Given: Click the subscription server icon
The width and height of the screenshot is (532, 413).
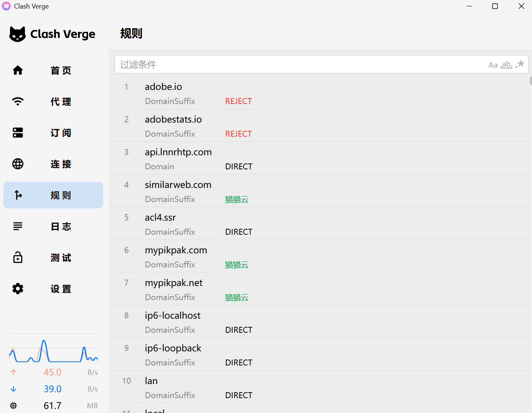Looking at the screenshot, I should coord(18,133).
